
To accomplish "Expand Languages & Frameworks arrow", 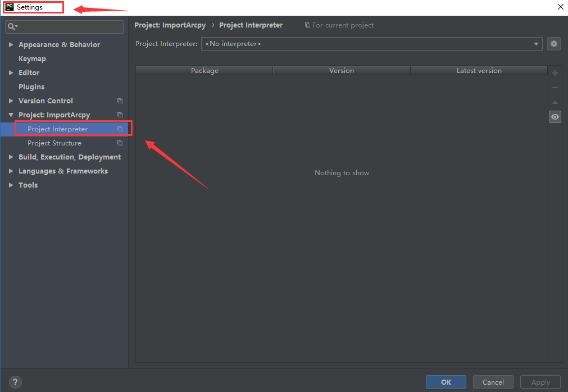I will (11, 171).
